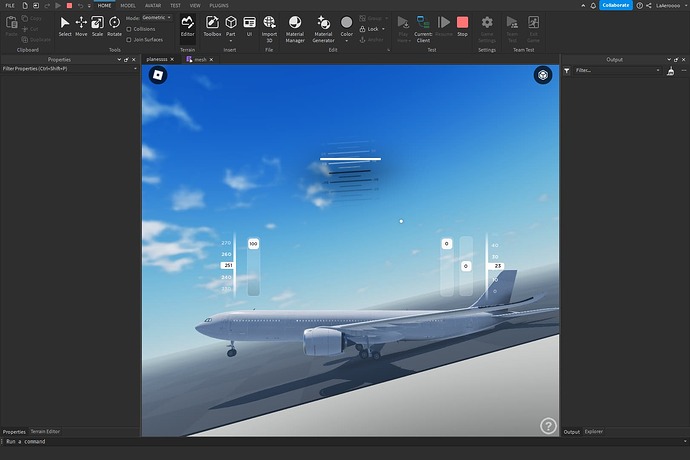Open the Material Manager
Viewport: 690px width, 460px height.
pos(295,28)
